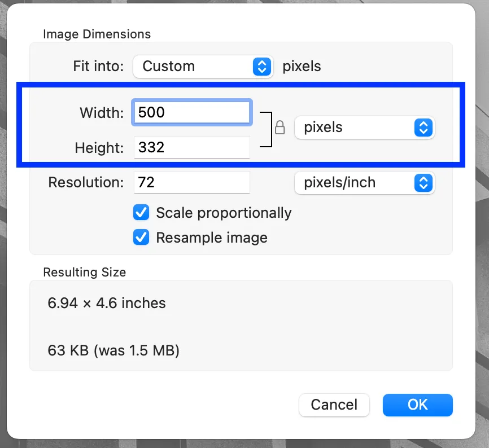Focus the Width field showing 500
Image resolution: width=489 pixels, height=448 pixels.
point(191,112)
